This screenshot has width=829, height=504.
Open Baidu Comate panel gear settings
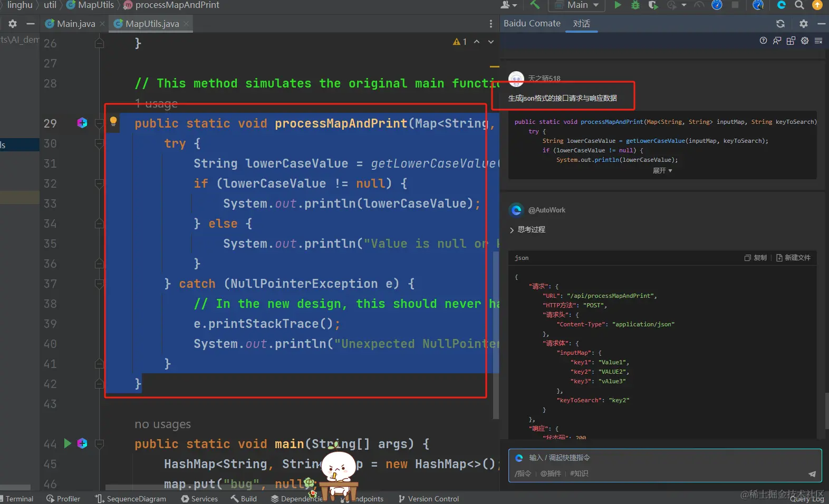tap(804, 24)
